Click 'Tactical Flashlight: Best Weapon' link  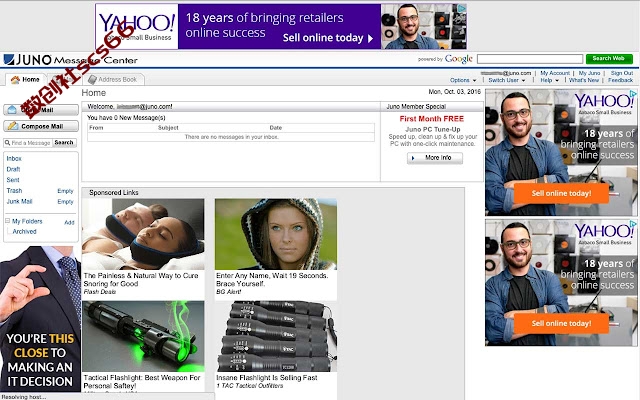[142, 382]
